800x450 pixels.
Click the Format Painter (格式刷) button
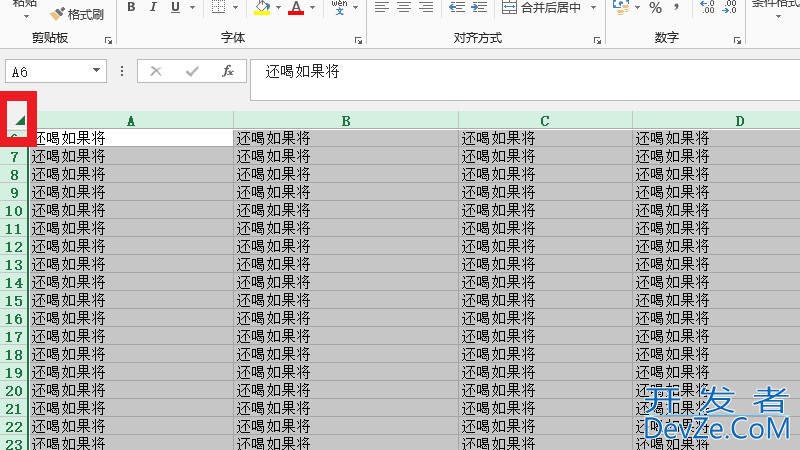pyautogui.click(x=77, y=14)
